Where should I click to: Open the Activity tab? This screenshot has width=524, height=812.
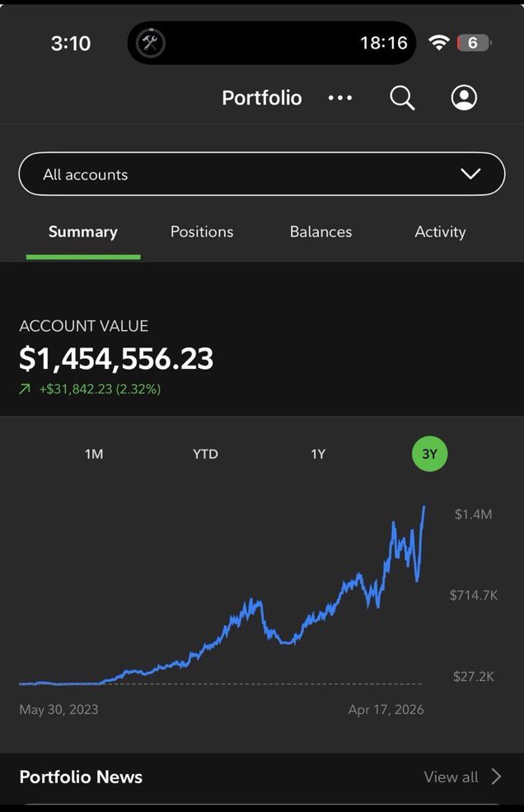click(x=440, y=232)
